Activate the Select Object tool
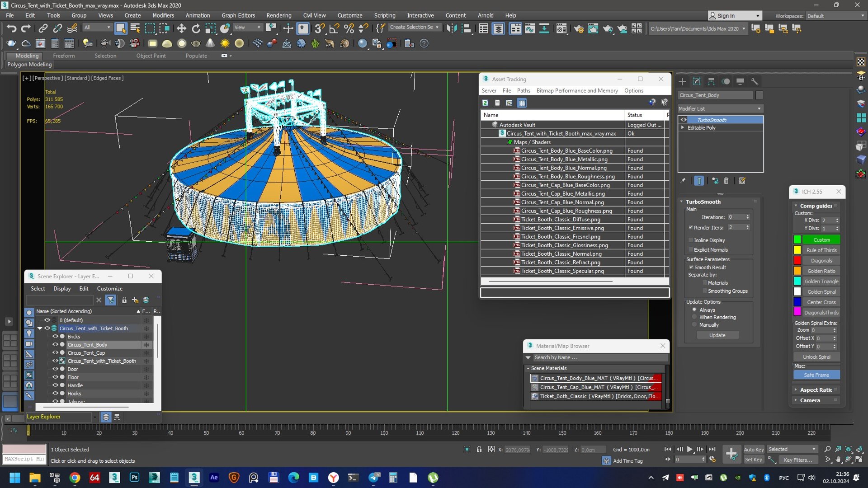 [121, 28]
